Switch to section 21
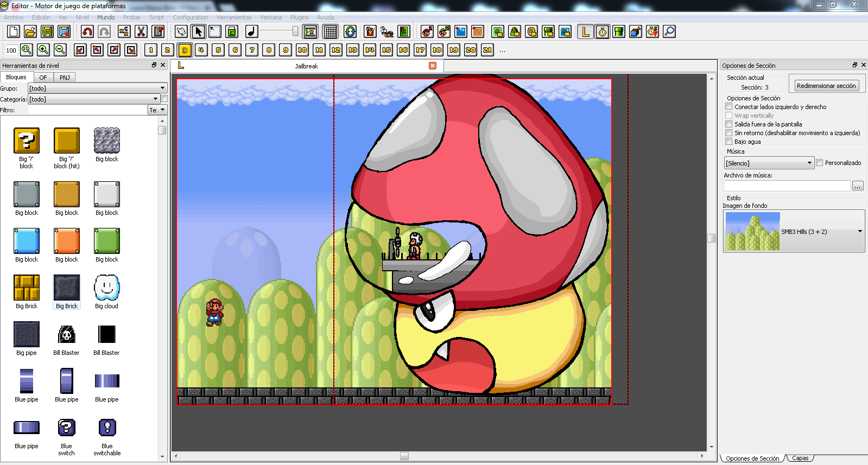 coord(487,50)
